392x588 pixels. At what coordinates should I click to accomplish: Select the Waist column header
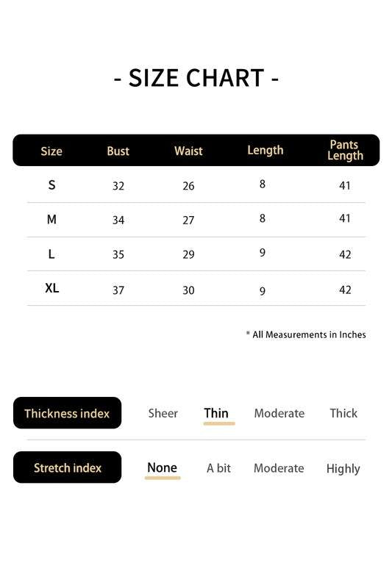[x=188, y=151]
